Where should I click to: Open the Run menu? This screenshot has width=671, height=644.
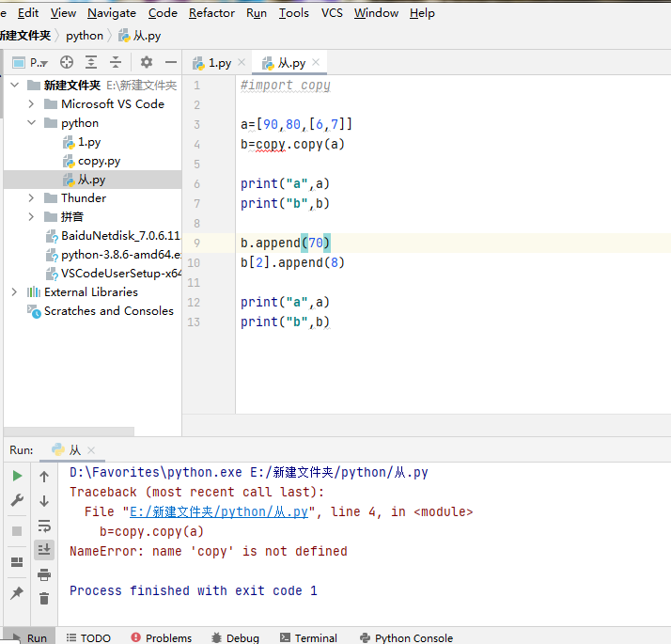coord(257,13)
